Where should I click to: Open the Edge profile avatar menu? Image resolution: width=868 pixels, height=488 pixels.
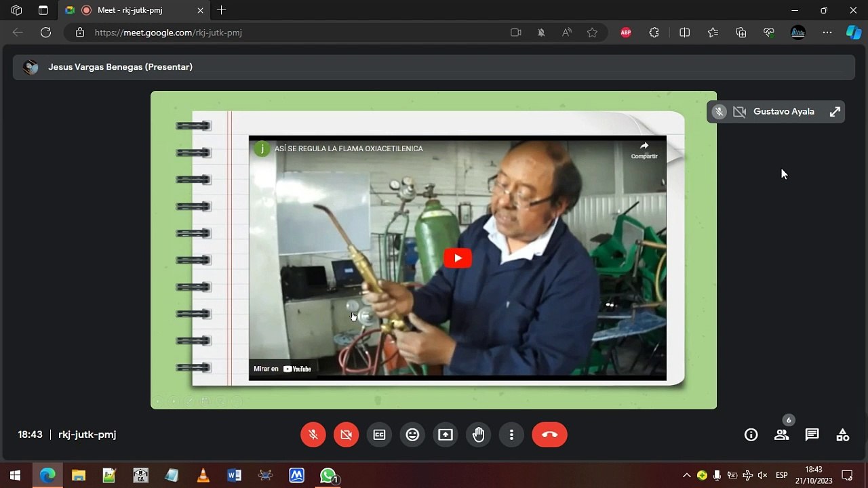click(x=798, y=33)
